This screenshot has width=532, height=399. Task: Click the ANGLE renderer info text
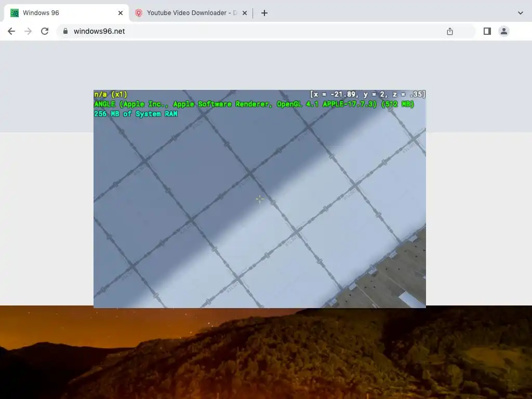254,104
